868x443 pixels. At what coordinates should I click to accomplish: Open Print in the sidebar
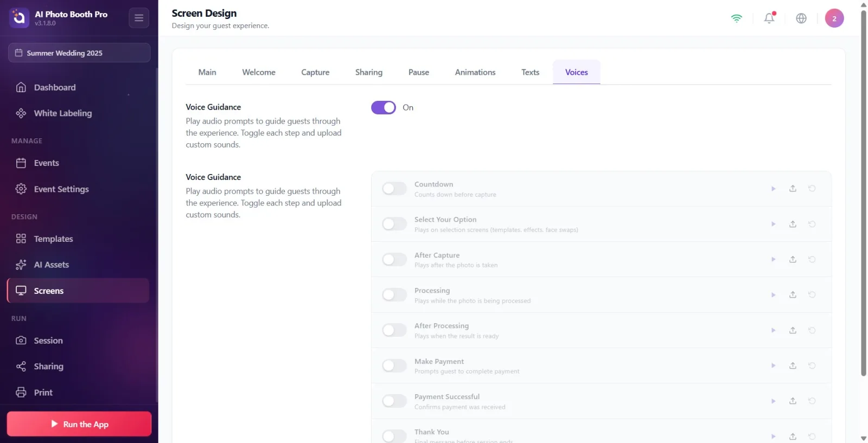(x=78, y=393)
